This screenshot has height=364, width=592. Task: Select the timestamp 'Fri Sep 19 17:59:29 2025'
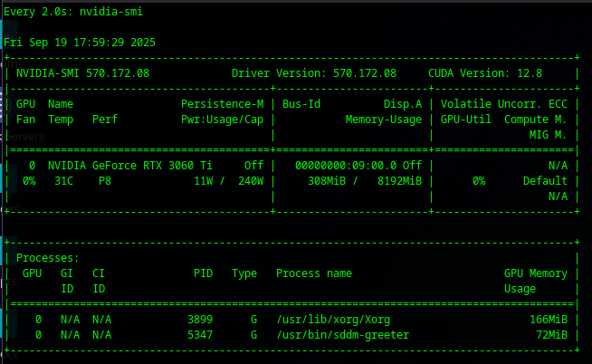tap(80, 43)
